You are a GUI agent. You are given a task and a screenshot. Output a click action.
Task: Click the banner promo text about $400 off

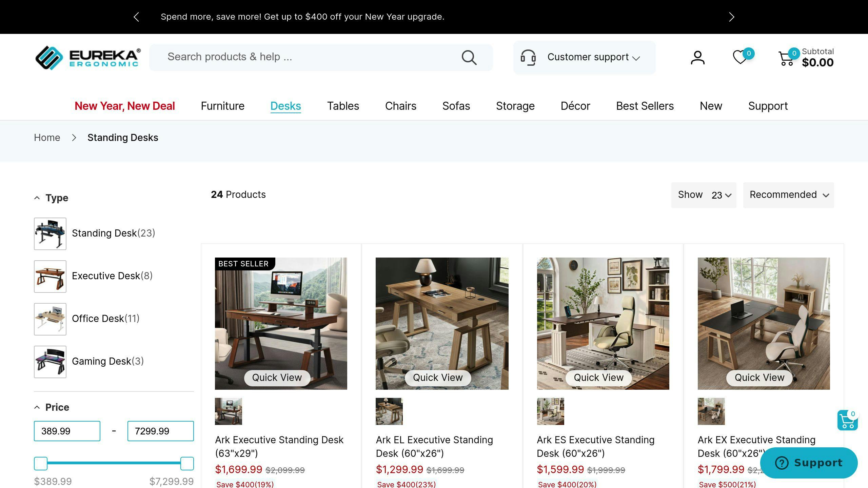coord(302,17)
